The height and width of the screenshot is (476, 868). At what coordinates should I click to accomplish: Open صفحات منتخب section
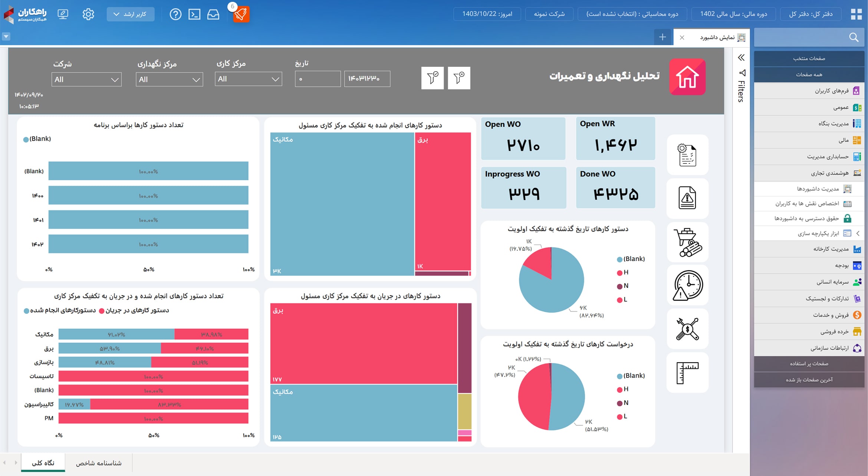pos(809,59)
